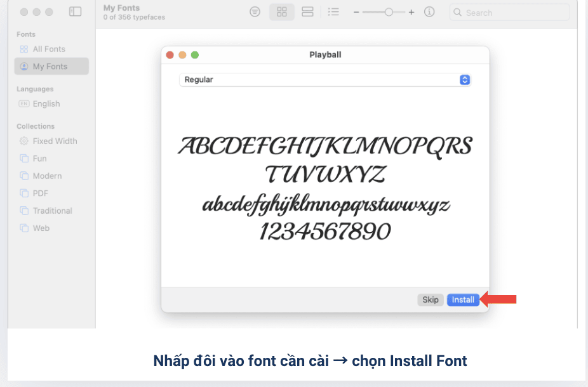The width and height of the screenshot is (588, 387).
Task: Open the Fixed Width collection
Action: [x=55, y=141]
